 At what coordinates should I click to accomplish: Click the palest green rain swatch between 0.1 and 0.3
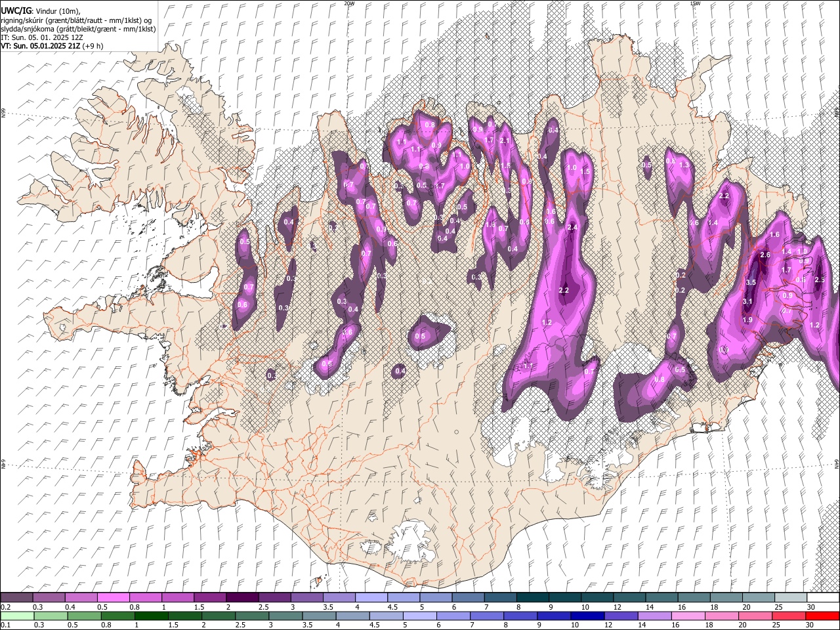(17, 616)
